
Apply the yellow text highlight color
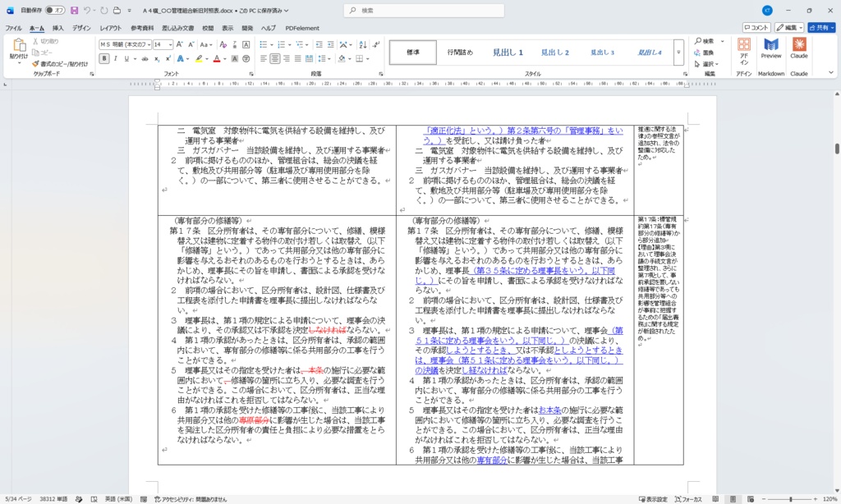199,59
